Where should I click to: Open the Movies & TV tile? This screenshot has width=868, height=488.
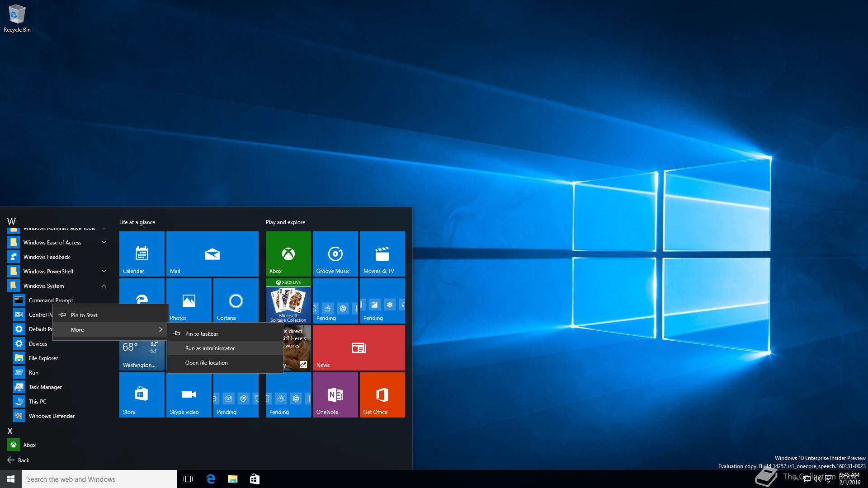[382, 253]
